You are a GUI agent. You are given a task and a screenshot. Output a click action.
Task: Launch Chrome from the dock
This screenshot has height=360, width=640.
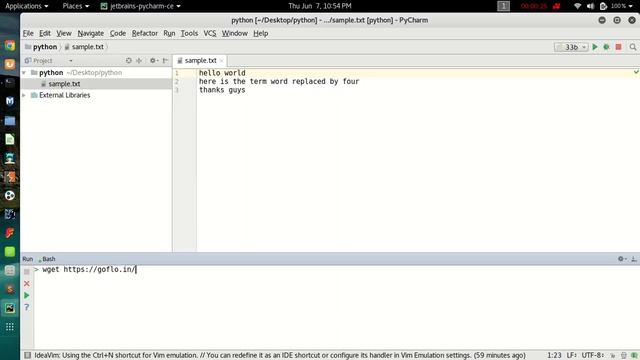(x=10, y=45)
